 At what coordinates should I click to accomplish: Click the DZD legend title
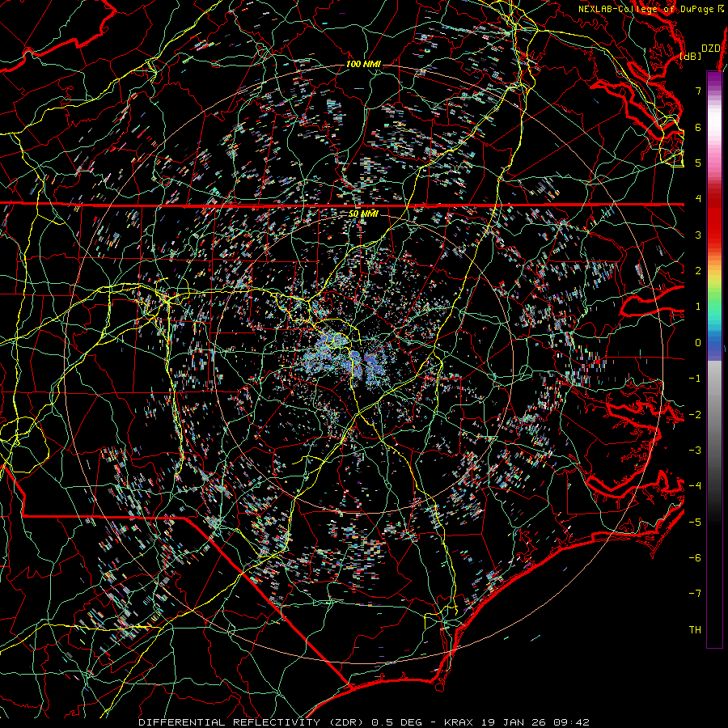tap(710, 49)
